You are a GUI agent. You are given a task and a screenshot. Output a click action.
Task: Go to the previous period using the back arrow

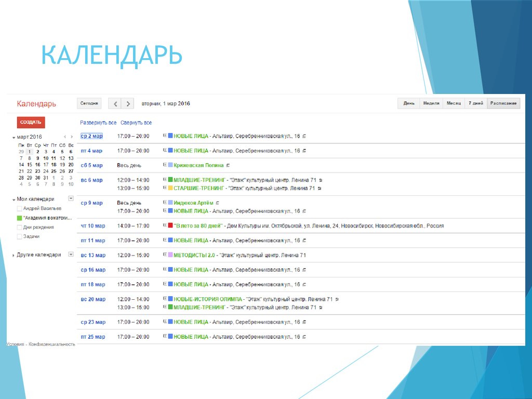115,103
